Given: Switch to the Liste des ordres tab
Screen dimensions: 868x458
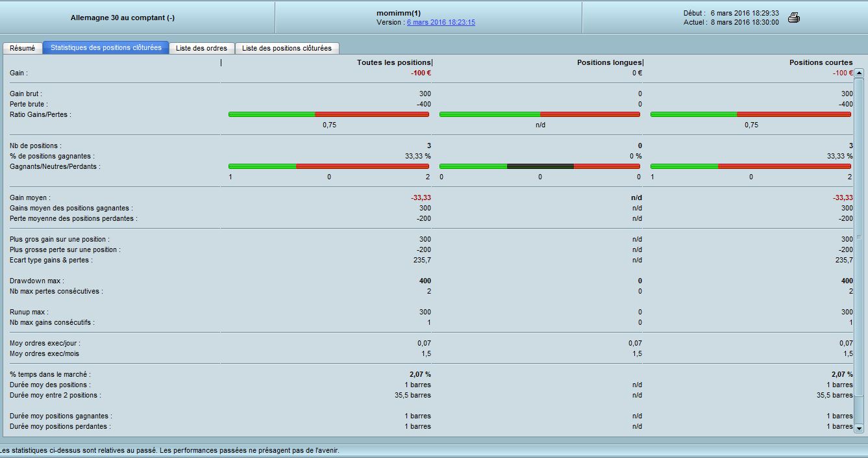Looking at the screenshot, I should point(201,48).
